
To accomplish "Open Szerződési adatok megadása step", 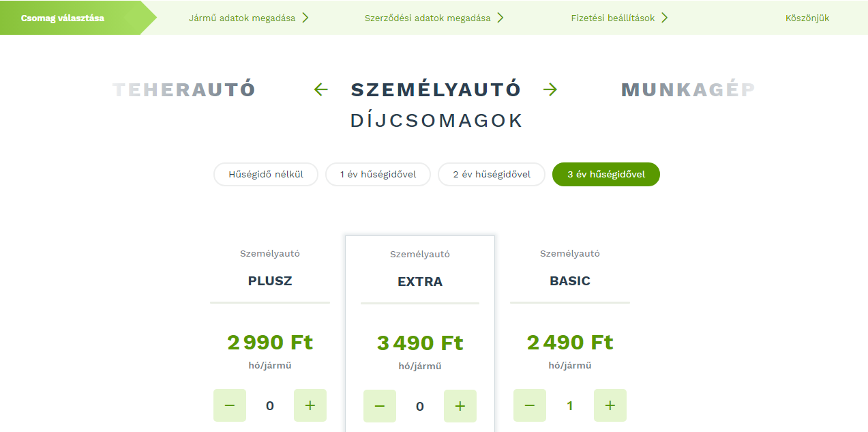I will click(428, 18).
